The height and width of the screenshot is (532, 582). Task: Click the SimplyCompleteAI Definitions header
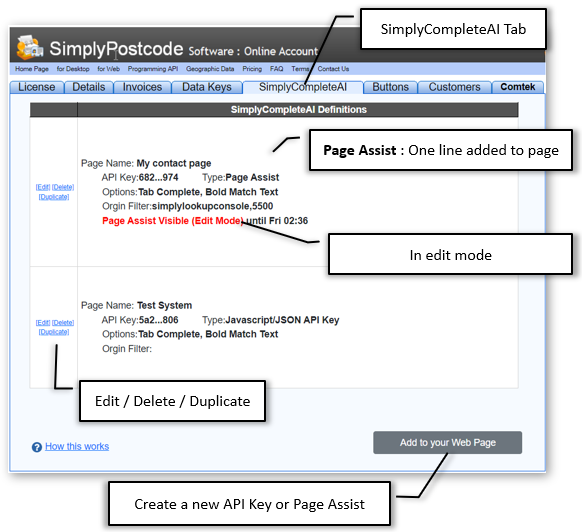click(298, 110)
